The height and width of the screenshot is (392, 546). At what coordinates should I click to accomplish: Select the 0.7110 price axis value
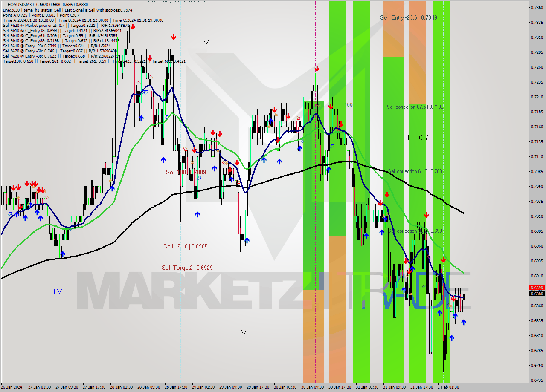click(537, 157)
